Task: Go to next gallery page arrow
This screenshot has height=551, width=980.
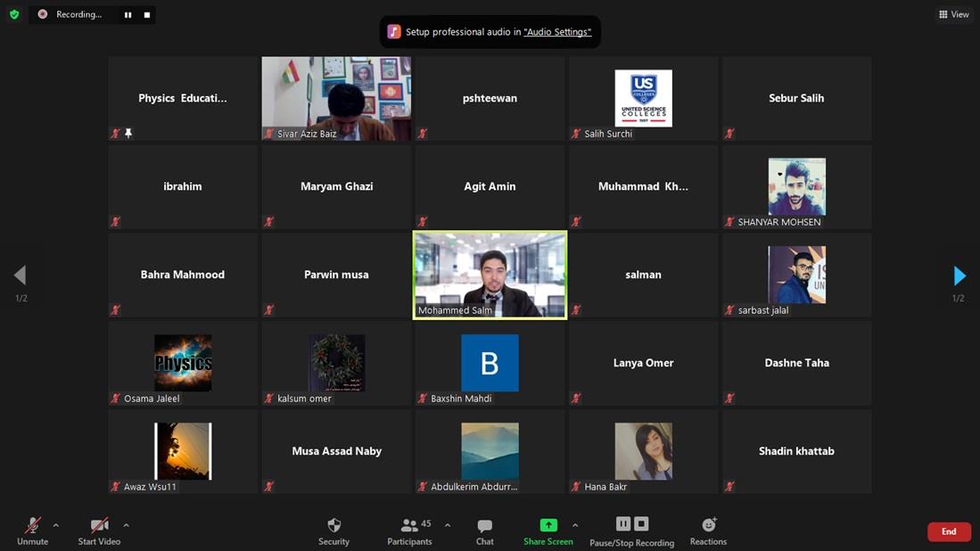Action: tap(959, 275)
